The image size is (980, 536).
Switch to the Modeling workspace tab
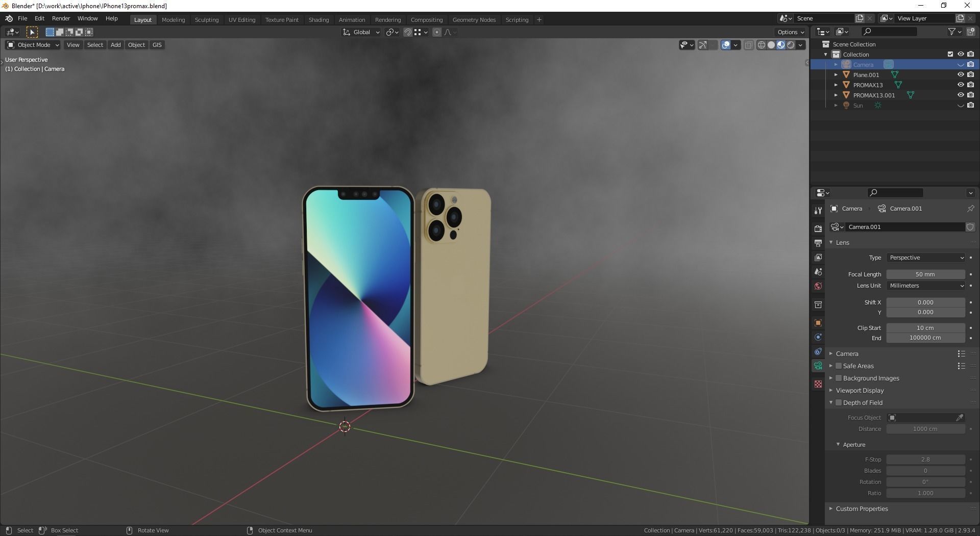[173, 20]
